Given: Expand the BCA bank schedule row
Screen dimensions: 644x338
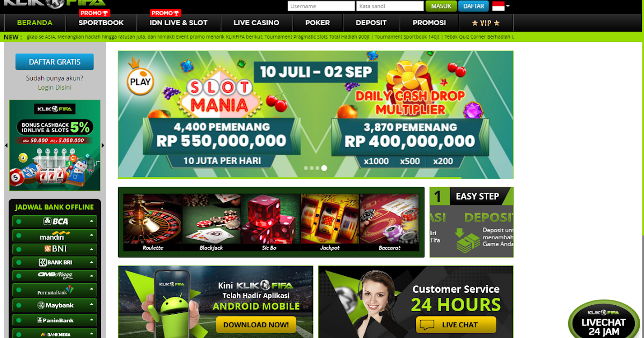Looking at the screenshot, I should pos(55,221).
